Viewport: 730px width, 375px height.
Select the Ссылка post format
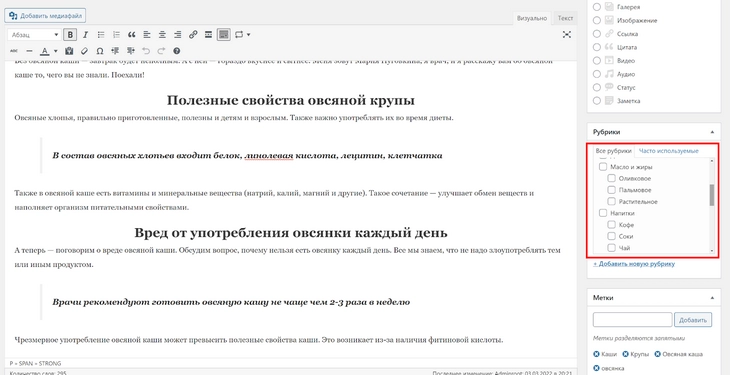[597, 34]
